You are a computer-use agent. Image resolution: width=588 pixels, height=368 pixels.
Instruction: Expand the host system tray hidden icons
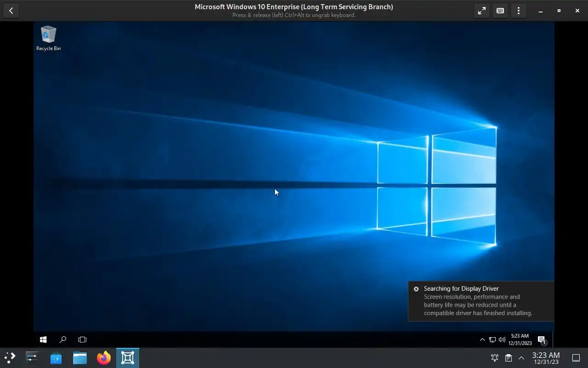point(521,358)
